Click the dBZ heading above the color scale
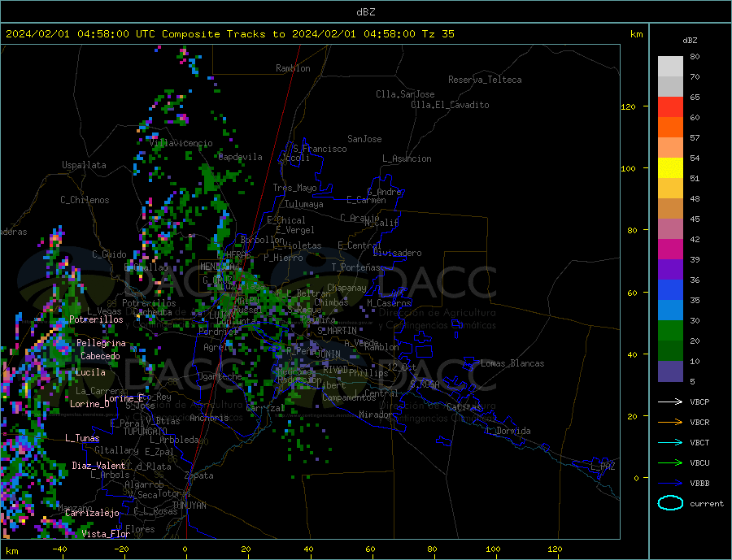Viewport: 732px width, 560px height. pyautogui.click(x=690, y=41)
